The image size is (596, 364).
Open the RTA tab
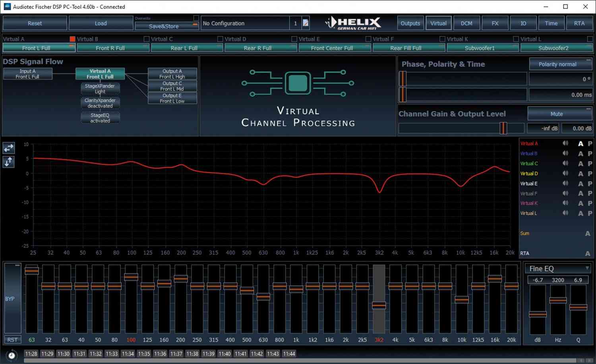[579, 23]
